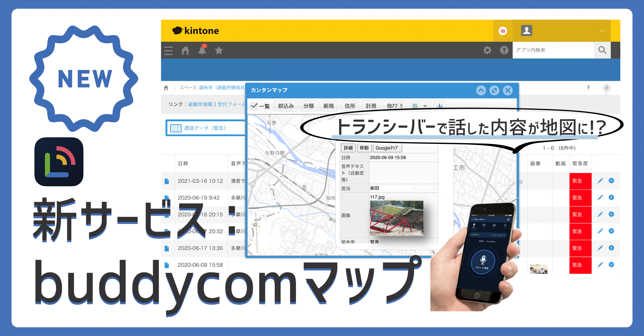Edit the fourth row with pencil icon

[600, 231]
